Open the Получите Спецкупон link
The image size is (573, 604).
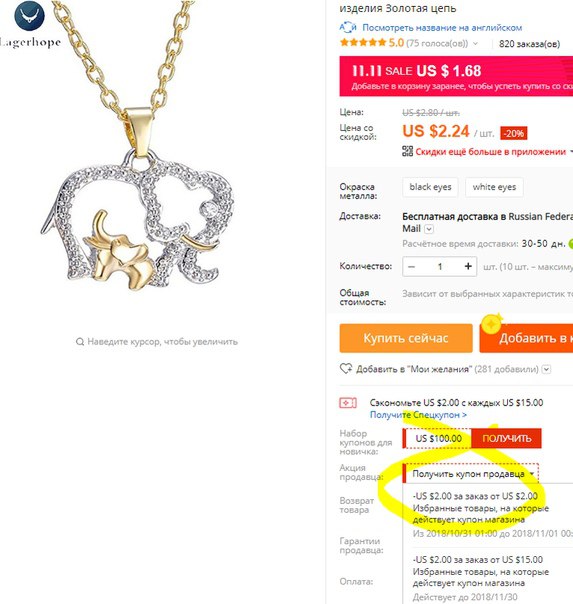418,415
